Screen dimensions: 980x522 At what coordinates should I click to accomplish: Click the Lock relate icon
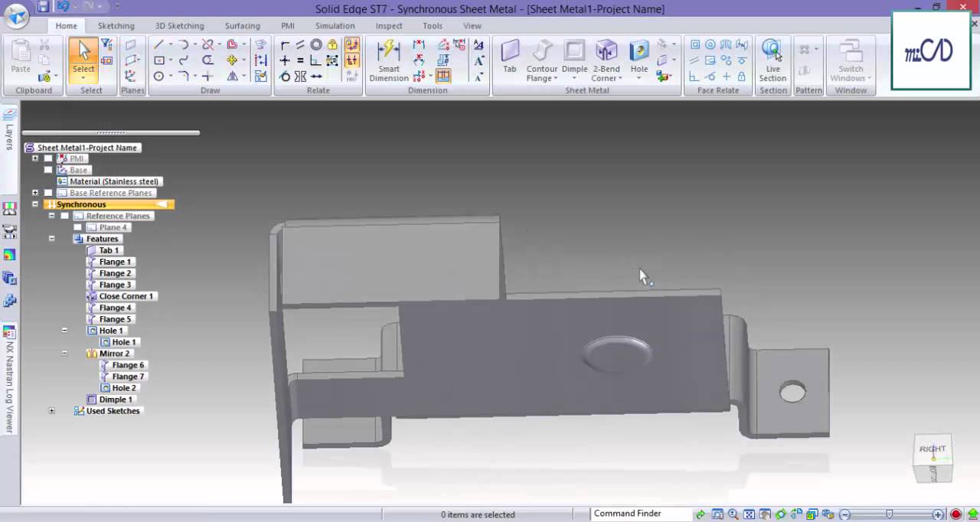point(332,45)
